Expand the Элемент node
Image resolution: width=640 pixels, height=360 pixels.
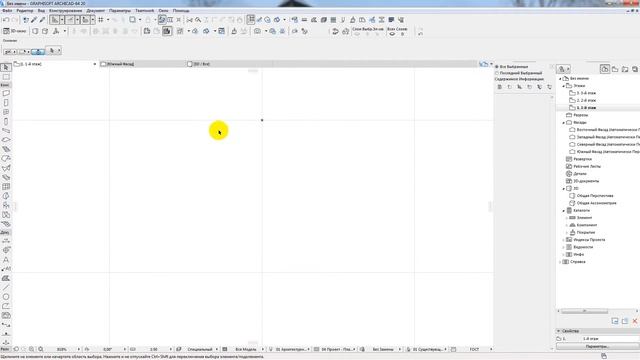[567, 218]
